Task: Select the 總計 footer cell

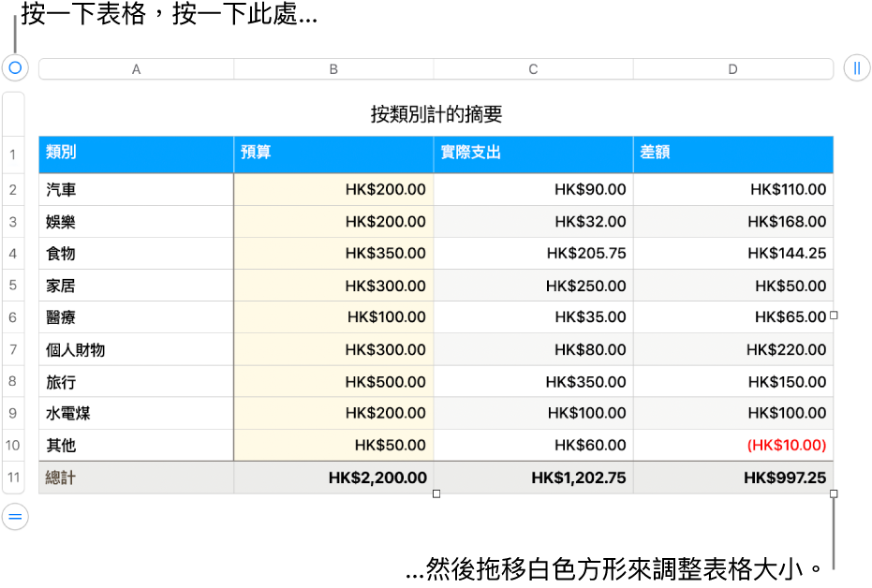Action: pyautogui.click(x=136, y=478)
